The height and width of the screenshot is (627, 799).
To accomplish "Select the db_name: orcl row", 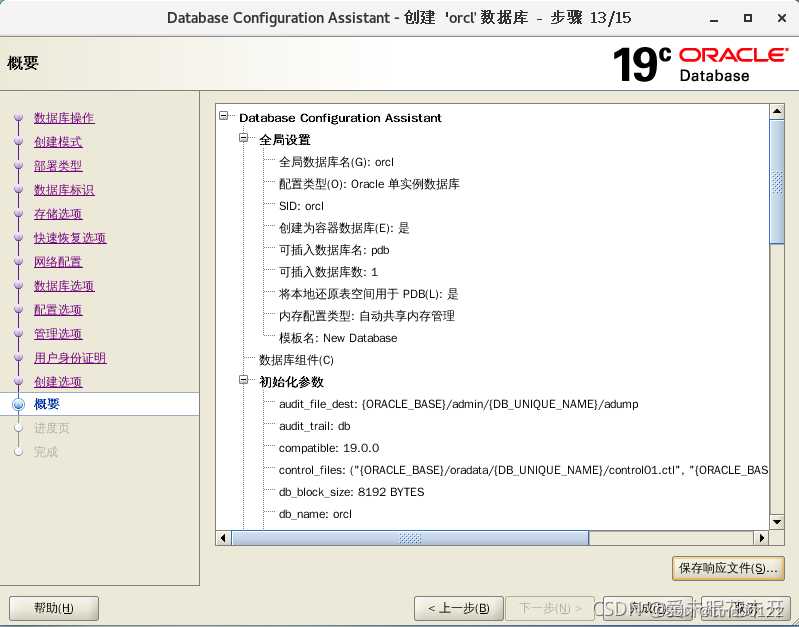I will (315, 514).
